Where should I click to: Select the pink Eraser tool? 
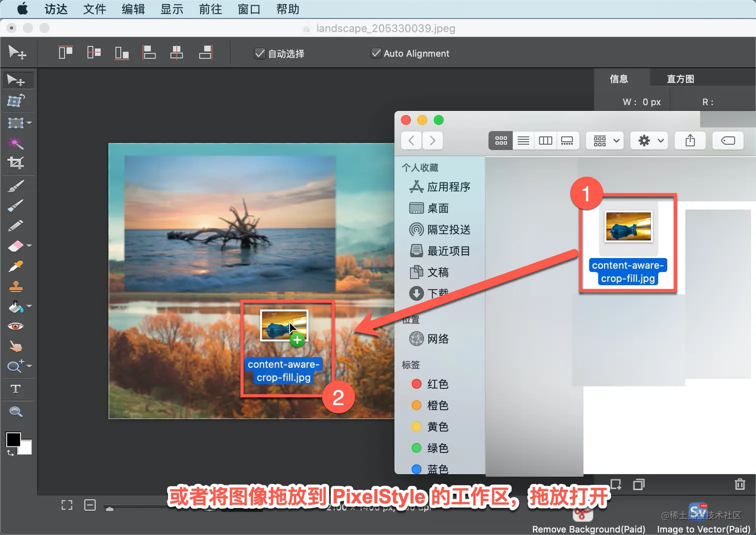coord(15,246)
